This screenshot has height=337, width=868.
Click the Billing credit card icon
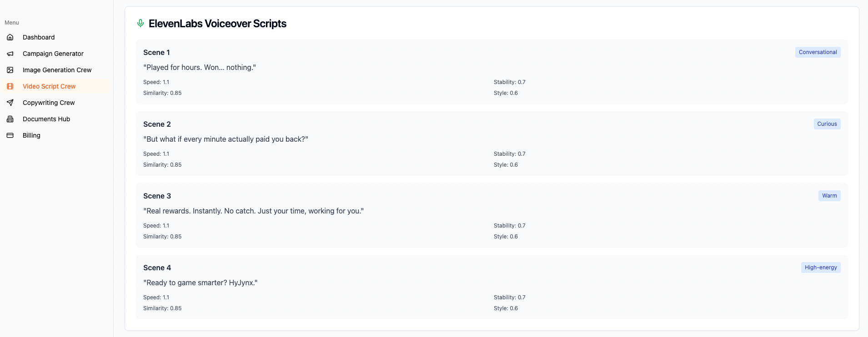(x=10, y=135)
